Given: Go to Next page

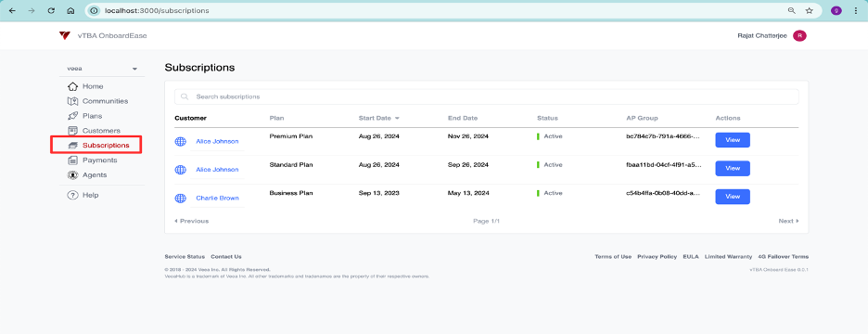Looking at the screenshot, I should [789, 221].
